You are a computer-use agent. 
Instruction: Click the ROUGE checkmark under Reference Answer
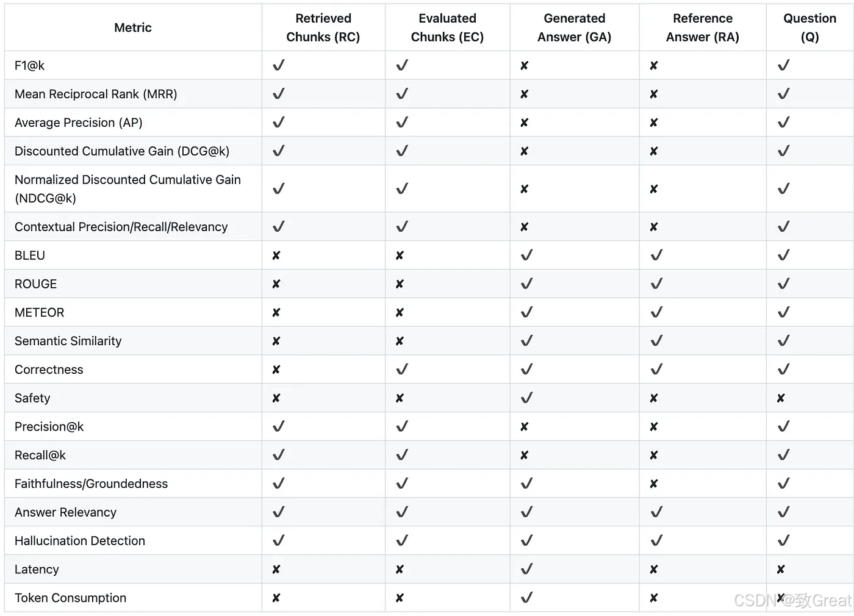(656, 284)
